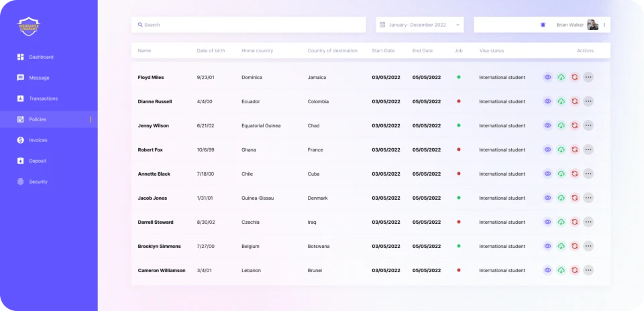Click Jenny Wilson's green job status dot

[459, 125]
